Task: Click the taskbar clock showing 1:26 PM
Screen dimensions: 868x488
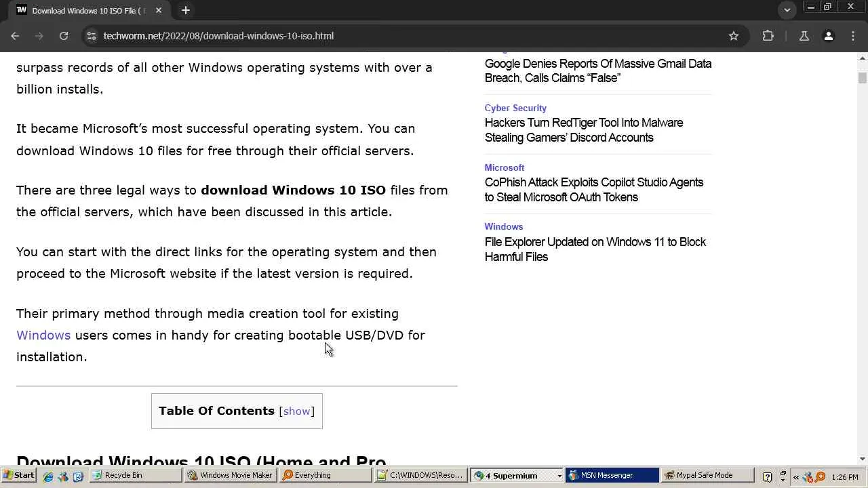Action: coord(844,477)
